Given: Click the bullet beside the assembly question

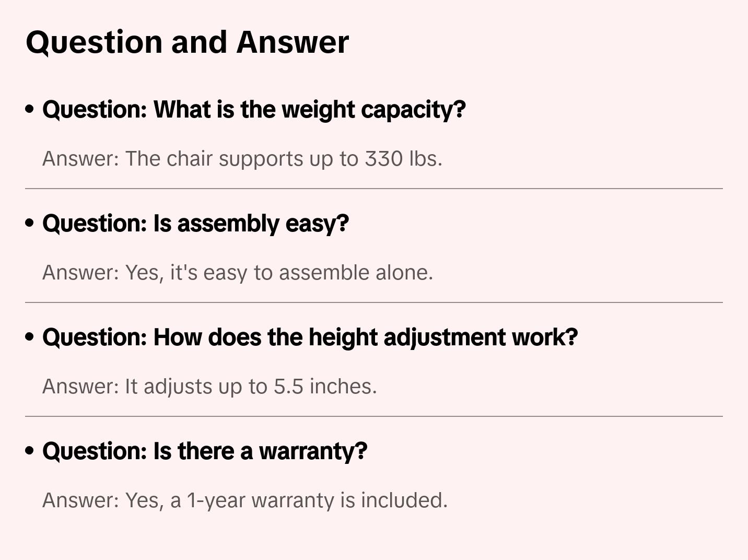Looking at the screenshot, I should pyautogui.click(x=30, y=223).
